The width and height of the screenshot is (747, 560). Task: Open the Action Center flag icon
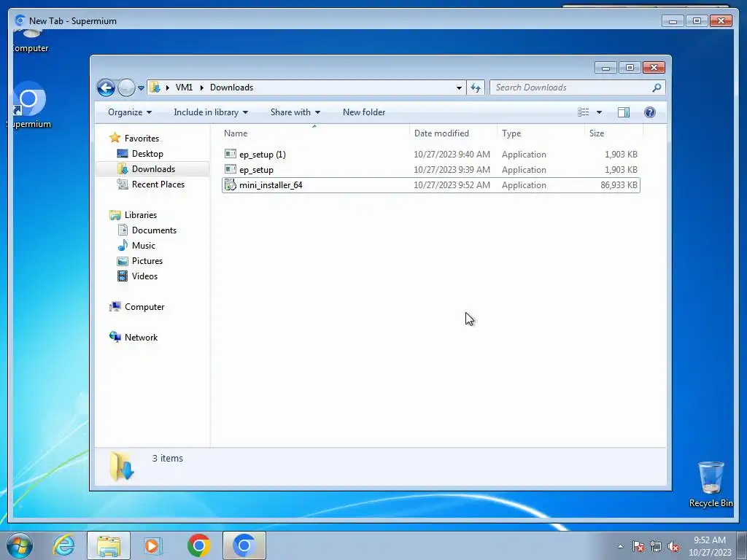(638, 547)
